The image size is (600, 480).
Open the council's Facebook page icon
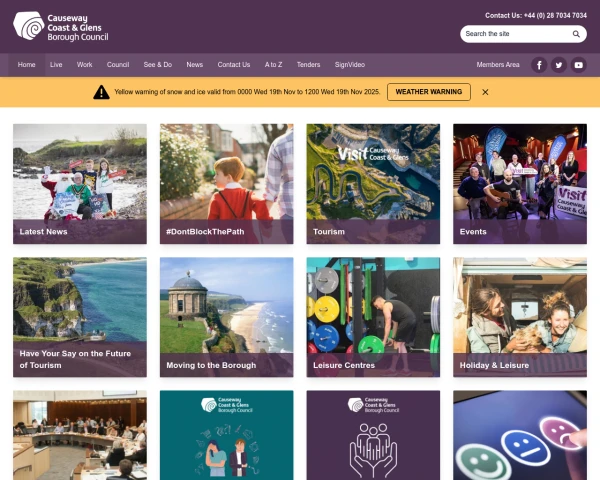[539, 65]
